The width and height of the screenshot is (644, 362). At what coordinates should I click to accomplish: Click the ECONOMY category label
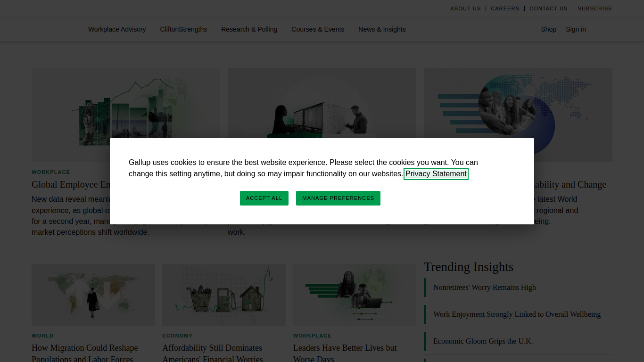pyautogui.click(x=177, y=336)
